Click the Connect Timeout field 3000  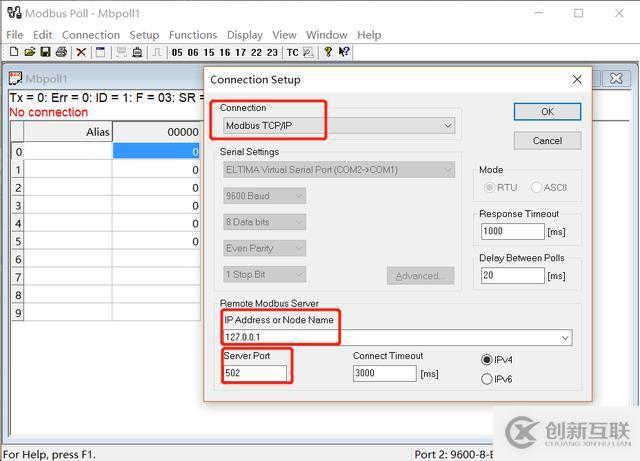pos(384,373)
